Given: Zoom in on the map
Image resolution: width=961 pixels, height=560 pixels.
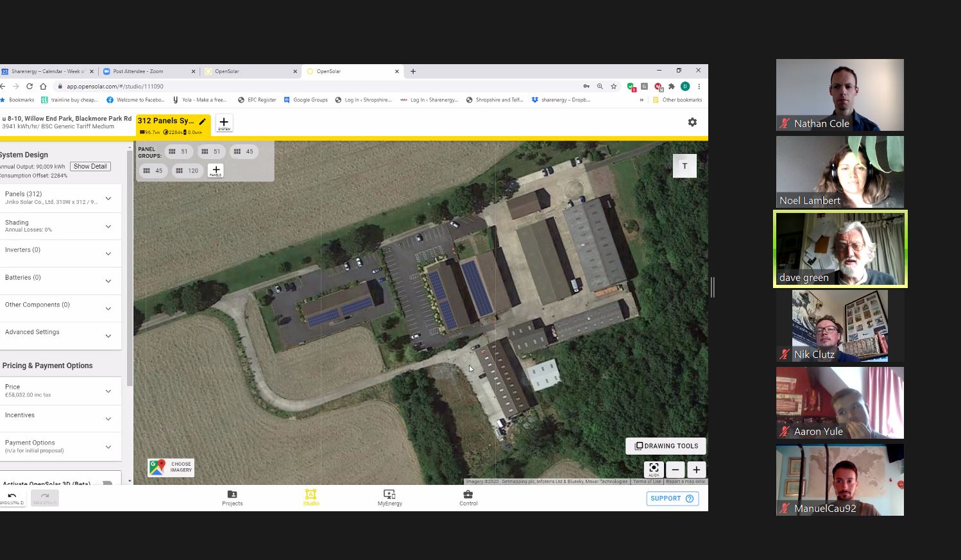Looking at the screenshot, I should coord(696,470).
